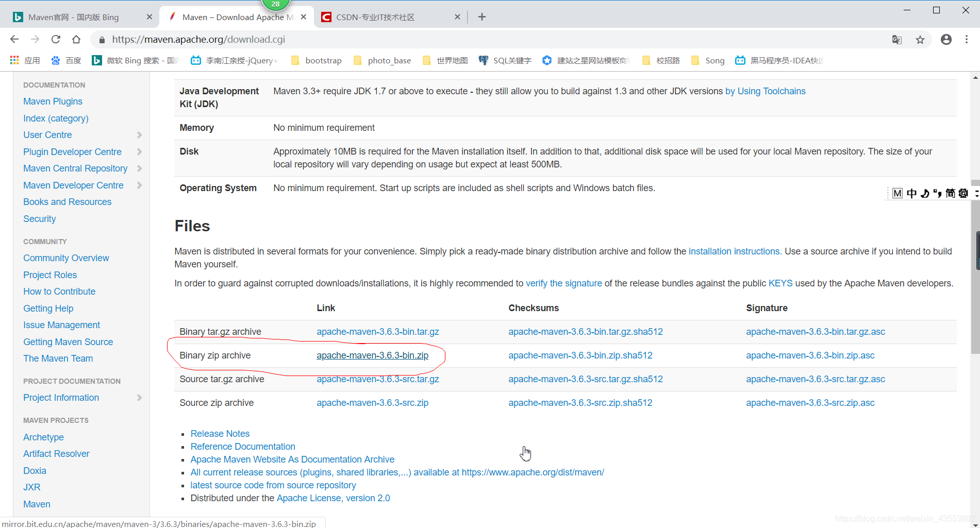
Task: Click the page vertical scrollbar thumb
Action: tap(975, 267)
